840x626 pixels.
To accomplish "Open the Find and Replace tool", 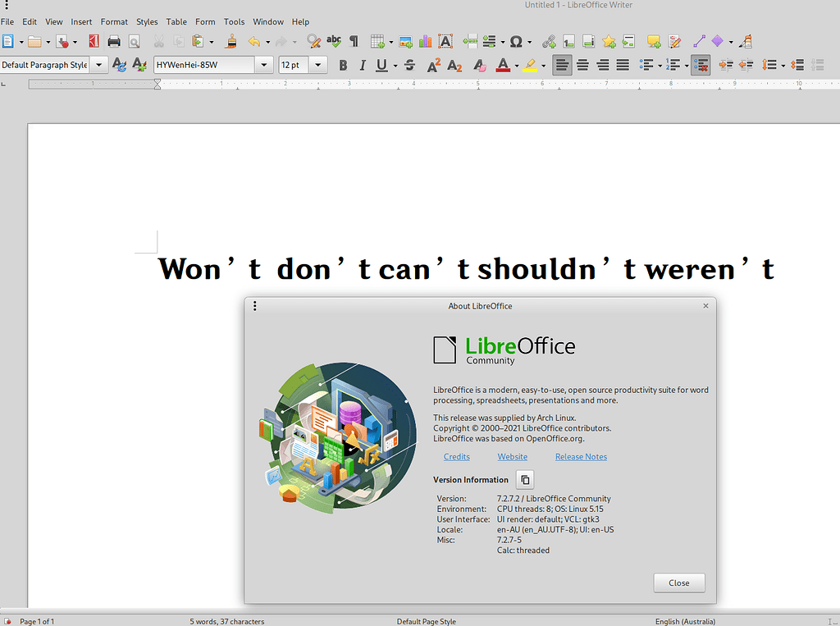I will pyautogui.click(x=313, y=41).
